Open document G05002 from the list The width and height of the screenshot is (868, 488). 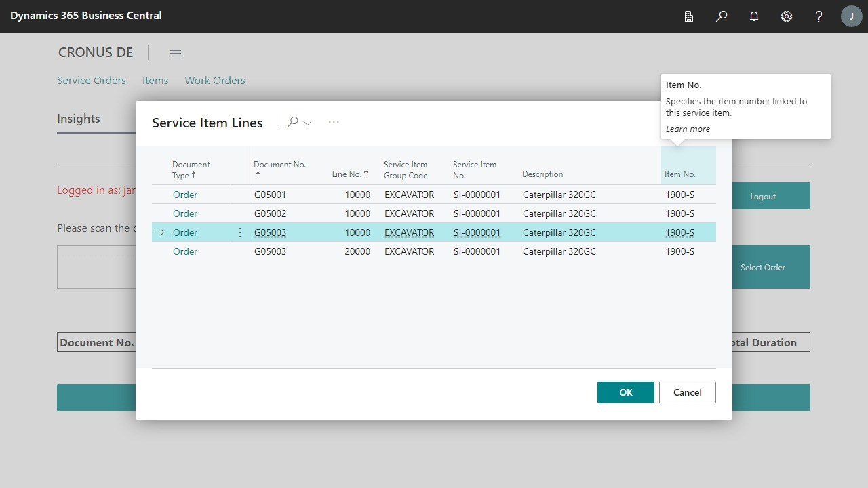(x=270, y=213)
